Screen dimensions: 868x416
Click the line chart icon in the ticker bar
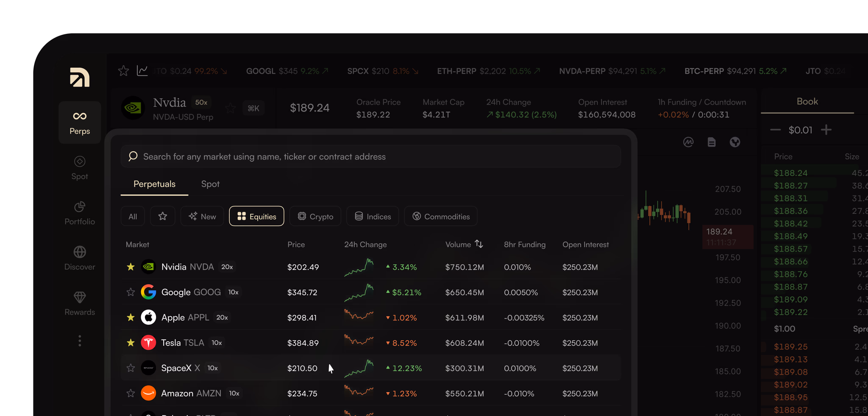[142, 71]
